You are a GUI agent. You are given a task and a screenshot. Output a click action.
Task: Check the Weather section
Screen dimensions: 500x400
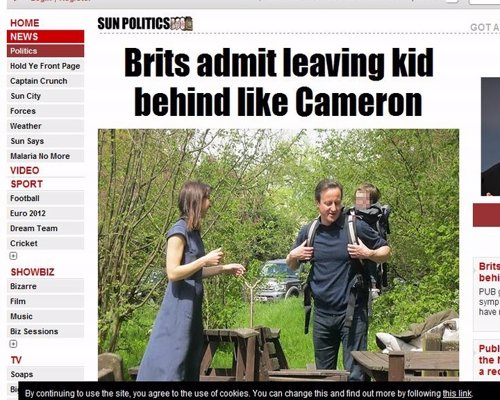click(x=45, y=126)
